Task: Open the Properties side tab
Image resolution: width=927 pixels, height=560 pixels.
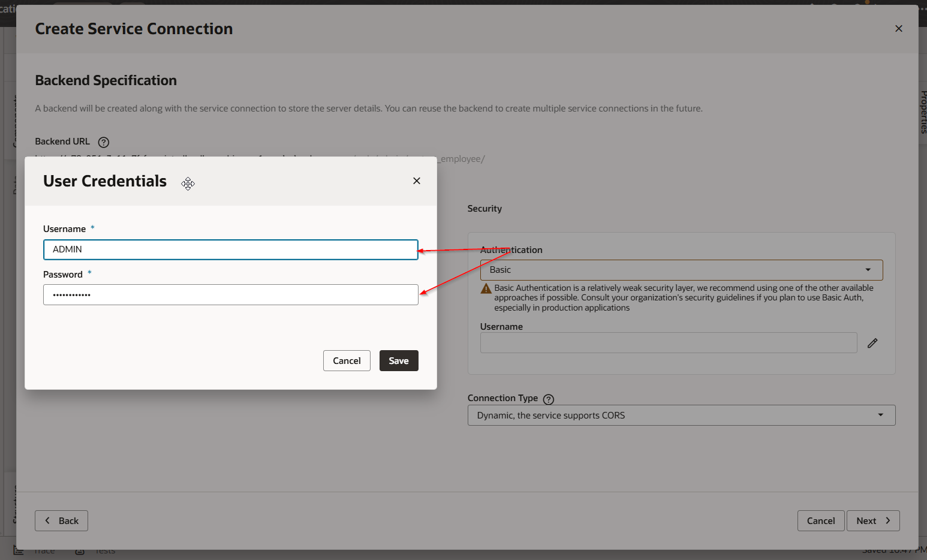Action: [x=923, y=112]
